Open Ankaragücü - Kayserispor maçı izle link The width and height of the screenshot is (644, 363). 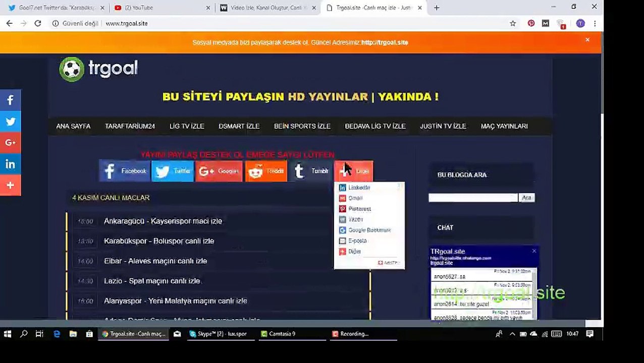pos(163,221)
